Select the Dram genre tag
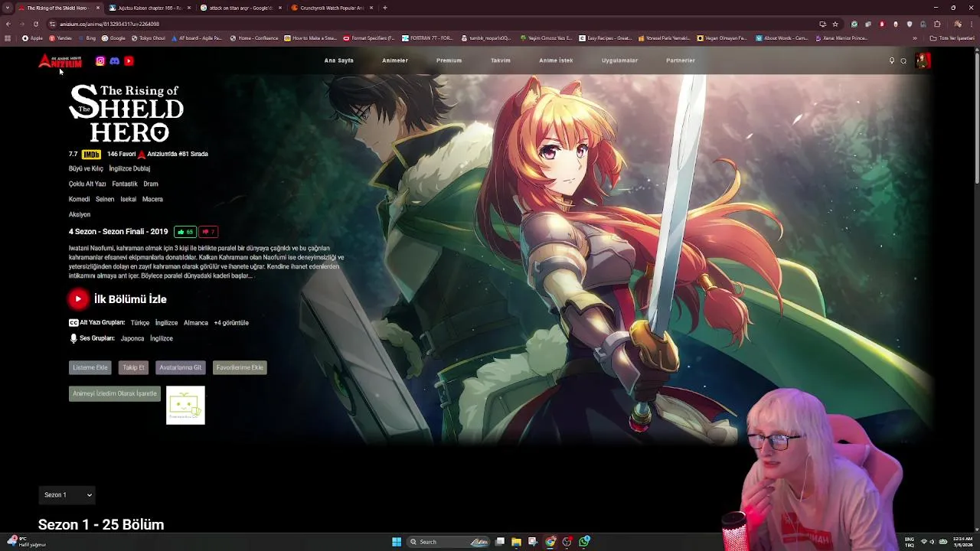The width and height of the screenshot is (980, 551). (151, 184)
